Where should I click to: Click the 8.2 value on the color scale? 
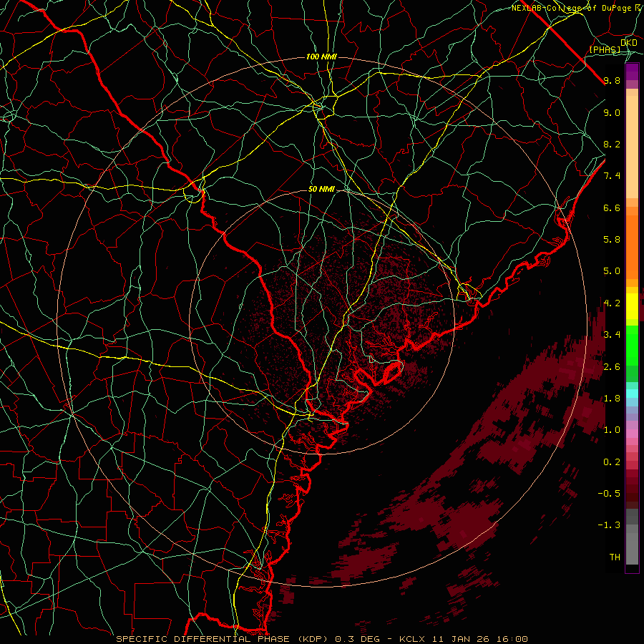click(612, 144)
